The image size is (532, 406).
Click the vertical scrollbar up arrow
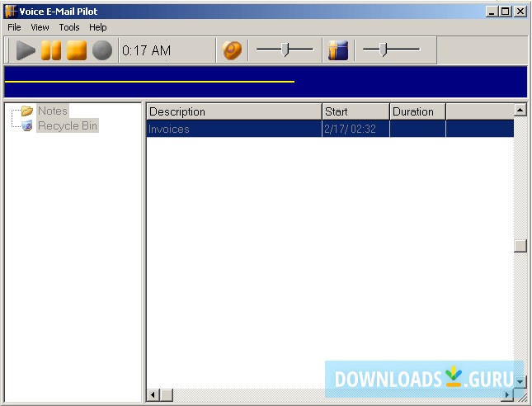[x=520, y=110]
